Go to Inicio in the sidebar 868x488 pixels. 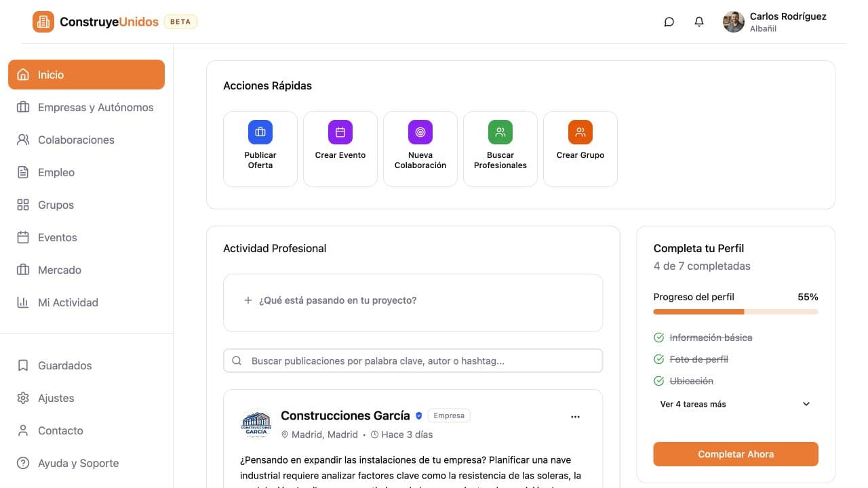(86, 75)
